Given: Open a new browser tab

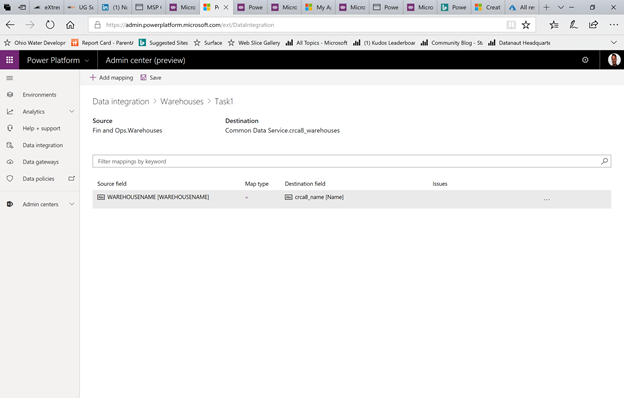Looking at the screenshot, I should [546, 8].
